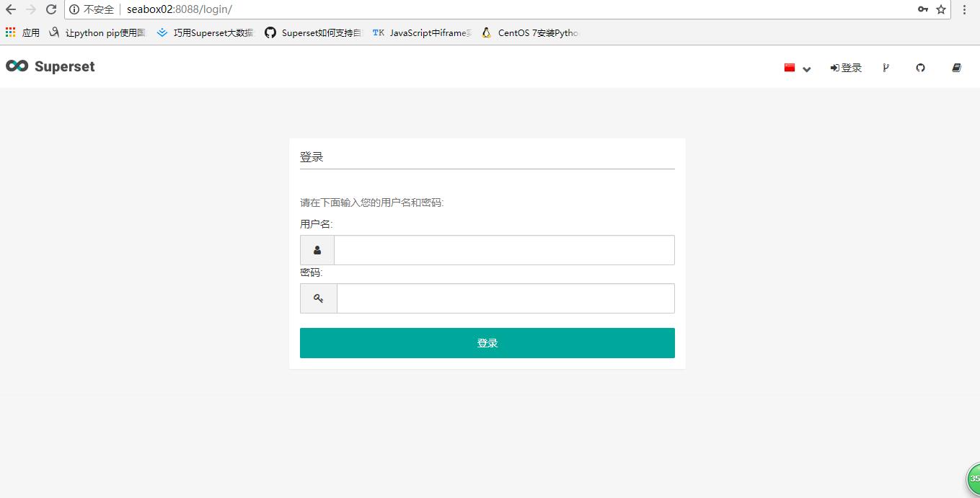Click the Superset brand name
The width and height of the screenshot is (980, 498).
pyautogui.click(x=64, y=66)
